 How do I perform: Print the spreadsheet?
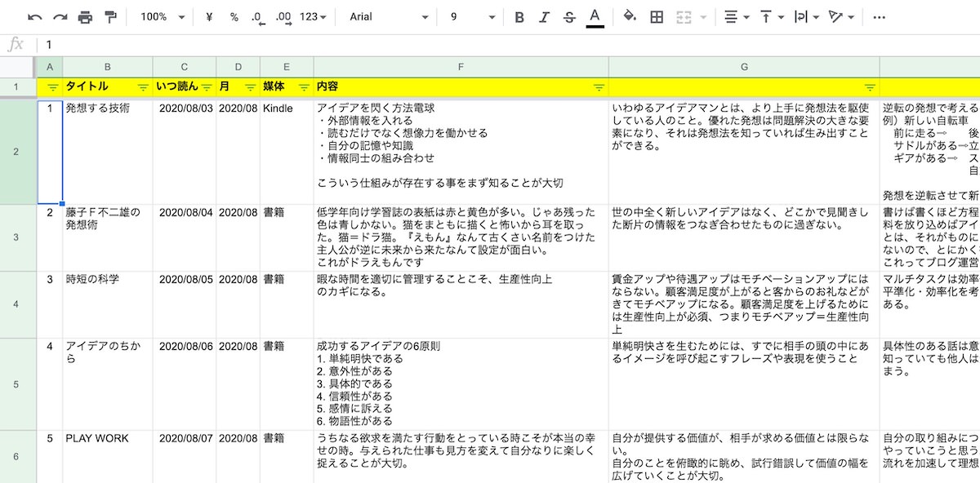point(86,17)
